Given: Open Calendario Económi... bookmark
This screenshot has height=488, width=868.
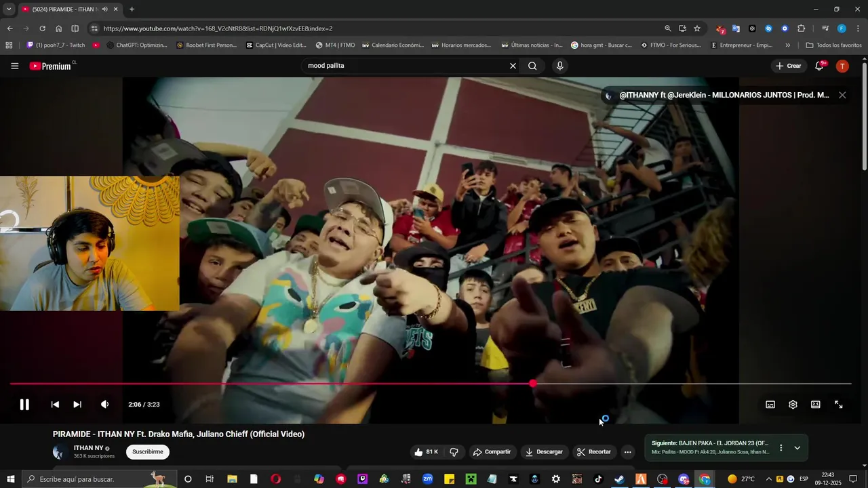Looking at the screenshot, I should click(x=393, y=45).
